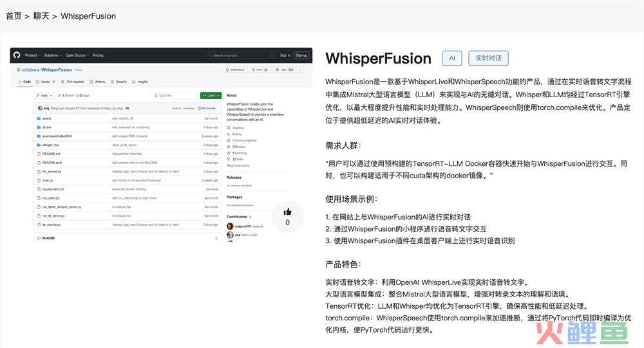The height and width of the screenshot is (348, 644).
Task: Click Sign in on the GitHub preview
Action: pos(285,55)
